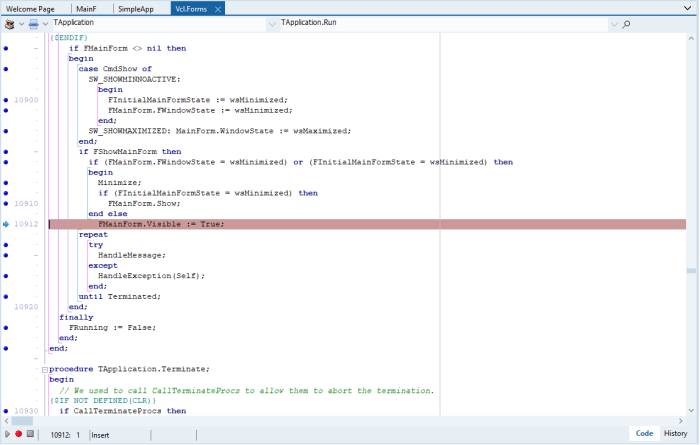Click the sections icon left of TApplication

tap(9, 24)
